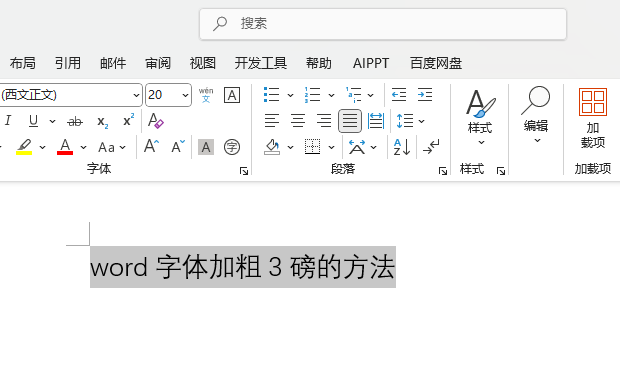Apply multilevel list
This screenshot has height=382, width=620.
(353, 95)
